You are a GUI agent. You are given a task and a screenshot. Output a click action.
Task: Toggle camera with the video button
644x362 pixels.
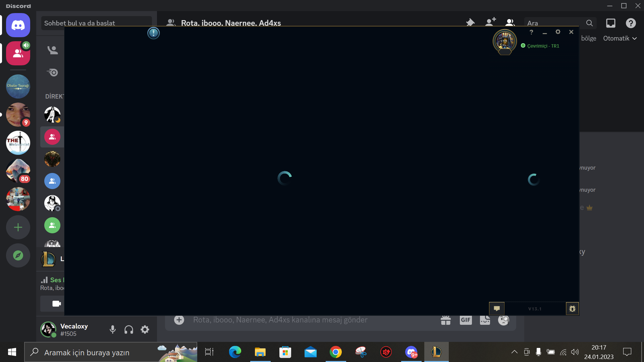tap(56, 304)
